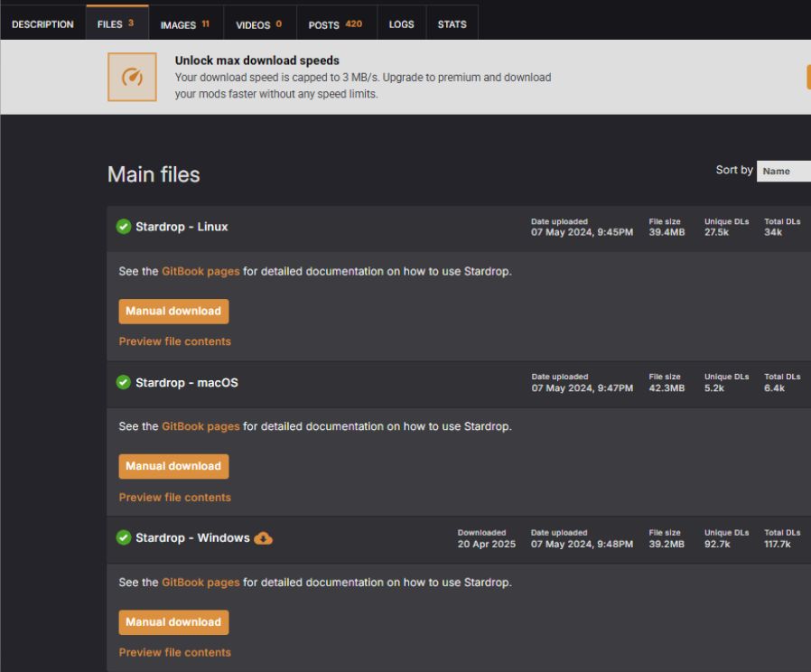Select the Videos tab

258,24
